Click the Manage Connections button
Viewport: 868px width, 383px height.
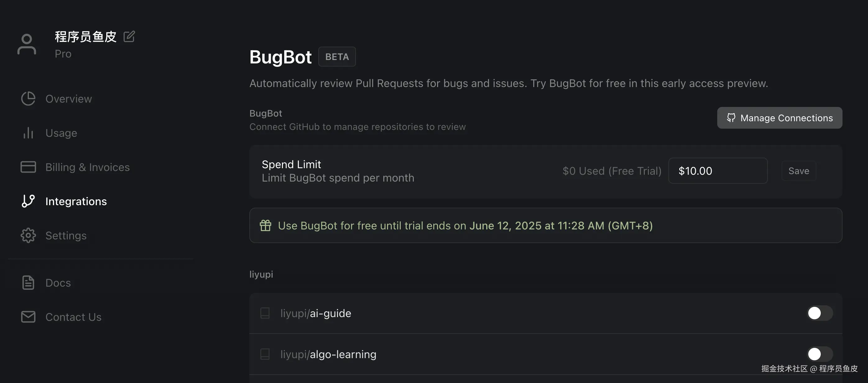click(x=779, y=118)
